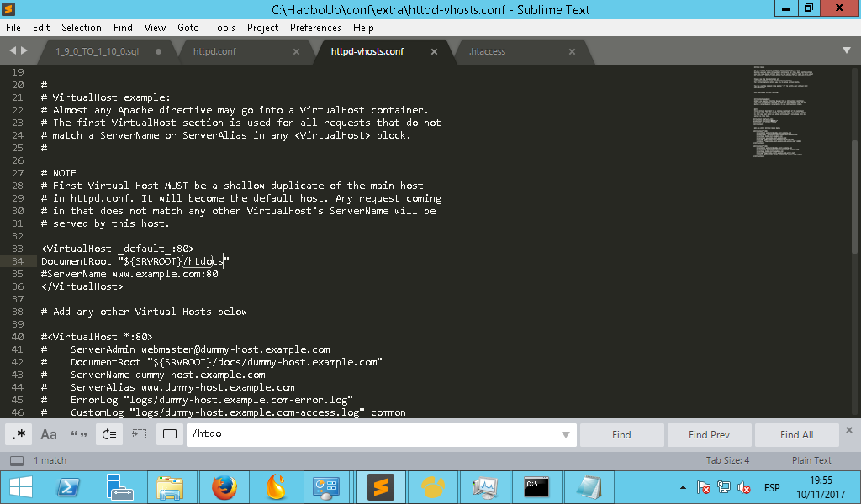Open a recent screenshot via left arrow navigation icon

coord(12,50)
